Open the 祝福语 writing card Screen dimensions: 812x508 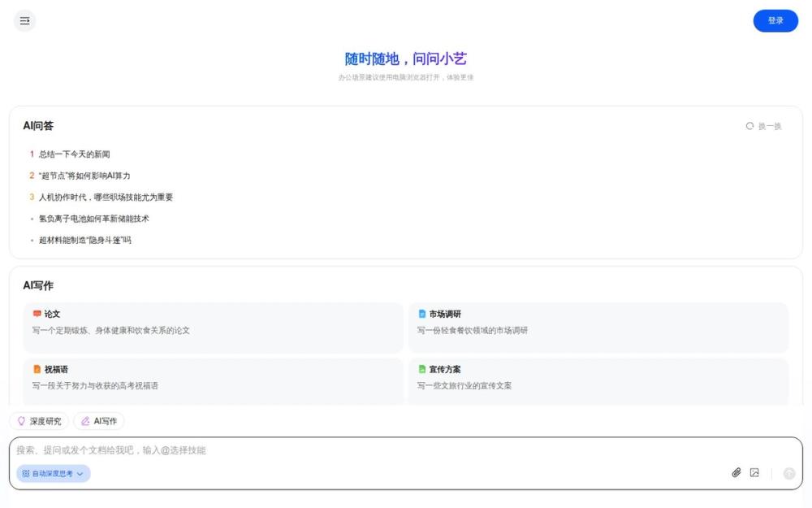pos(213,380)
